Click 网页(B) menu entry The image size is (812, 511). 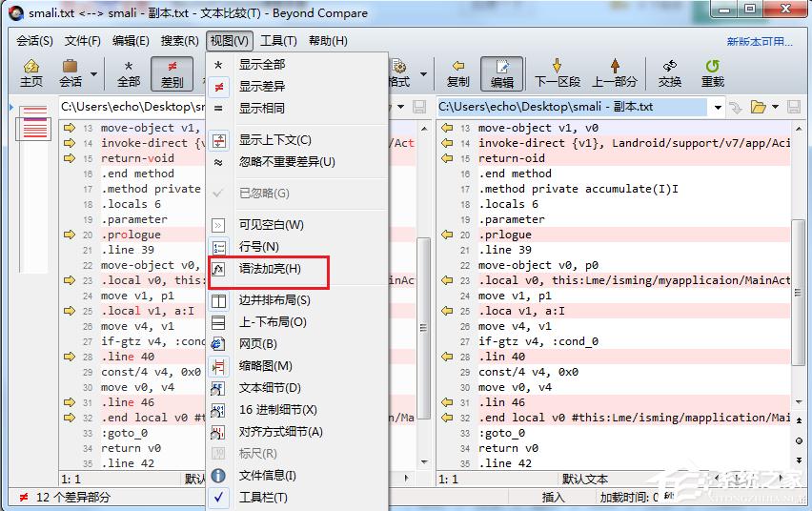tap(297, 343)
